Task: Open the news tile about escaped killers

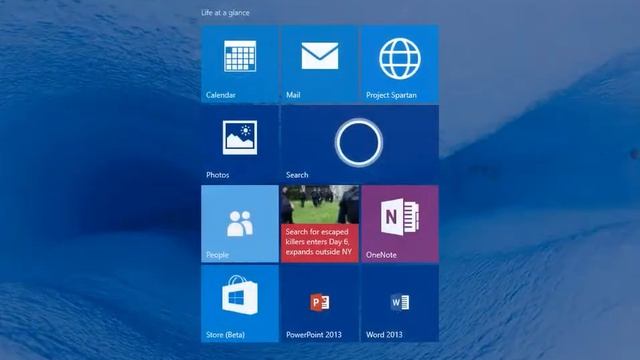Action: [320, 223]
